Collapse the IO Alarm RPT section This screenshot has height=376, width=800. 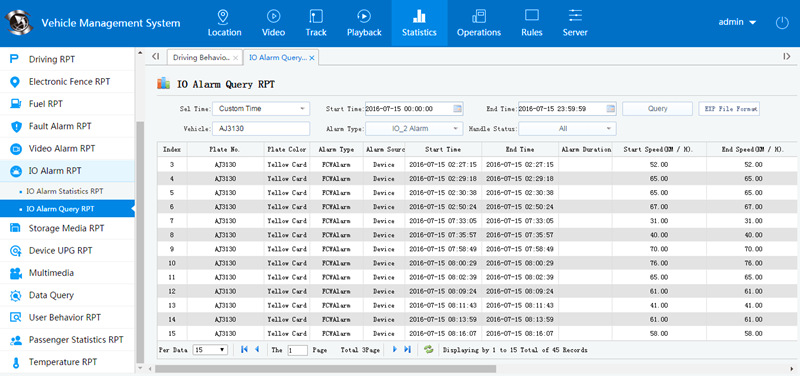(67, 171)
